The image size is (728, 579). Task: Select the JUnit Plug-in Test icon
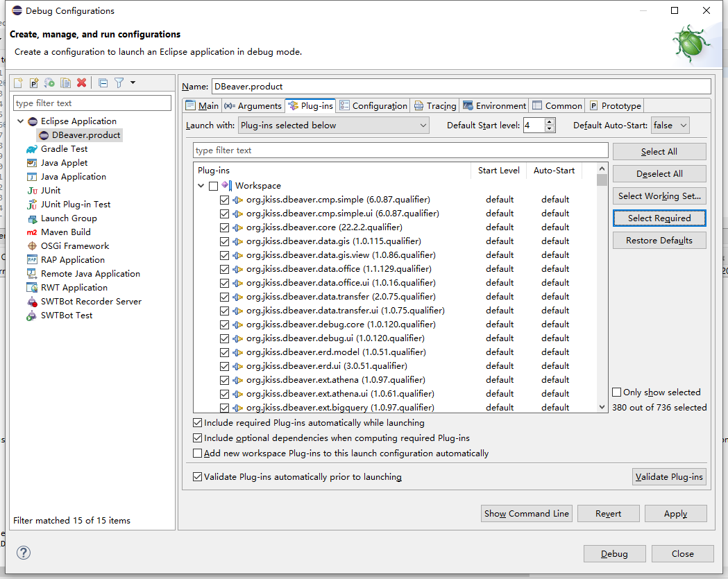point(31,205)
